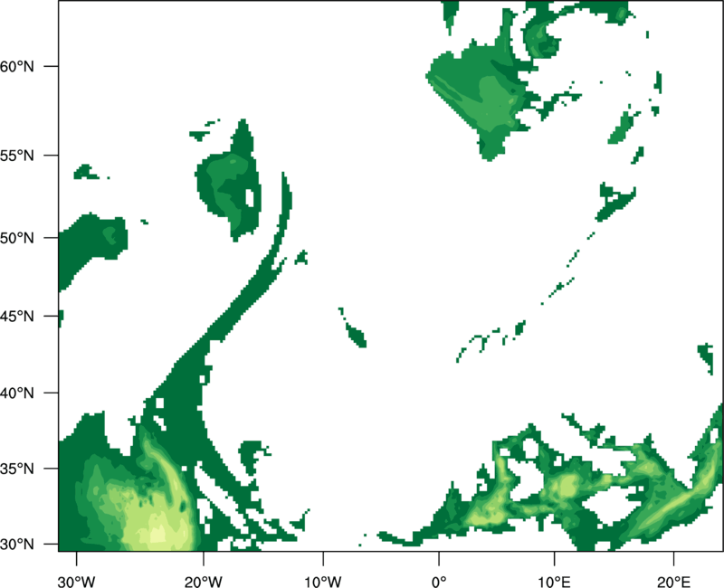
Task: Click the 35°N latitude label
Action: [x=16, y=469]
